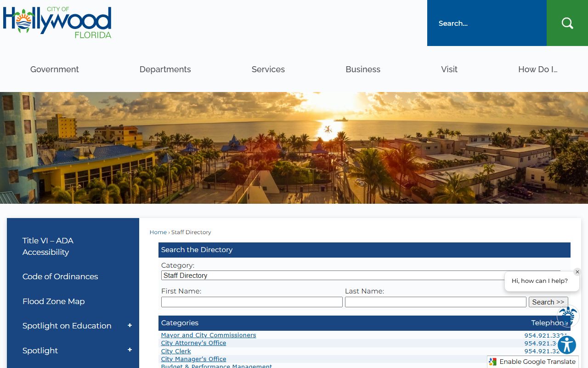Click Staff Directory breadcrumb text

click(x=191, y=232)
